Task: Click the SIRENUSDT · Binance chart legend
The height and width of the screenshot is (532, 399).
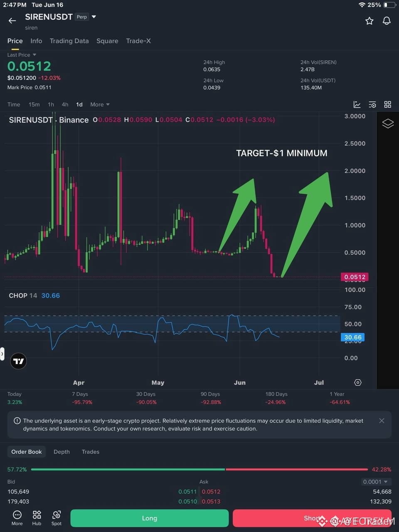Action: (49, 120)
